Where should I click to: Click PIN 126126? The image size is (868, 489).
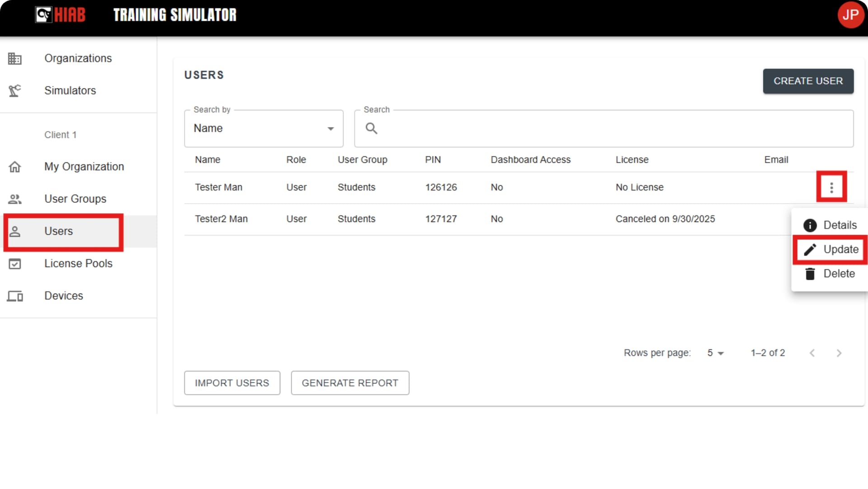(x=441, y=187)
